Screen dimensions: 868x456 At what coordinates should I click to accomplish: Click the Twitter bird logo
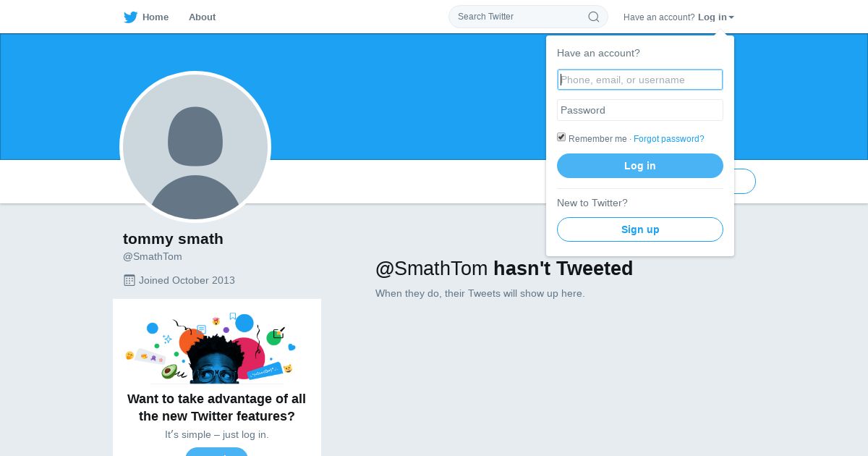coord(130,17)
